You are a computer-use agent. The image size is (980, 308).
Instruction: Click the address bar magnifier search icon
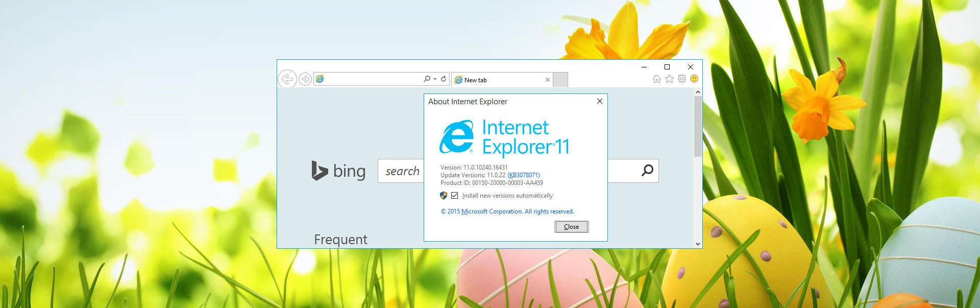(427, 79)
